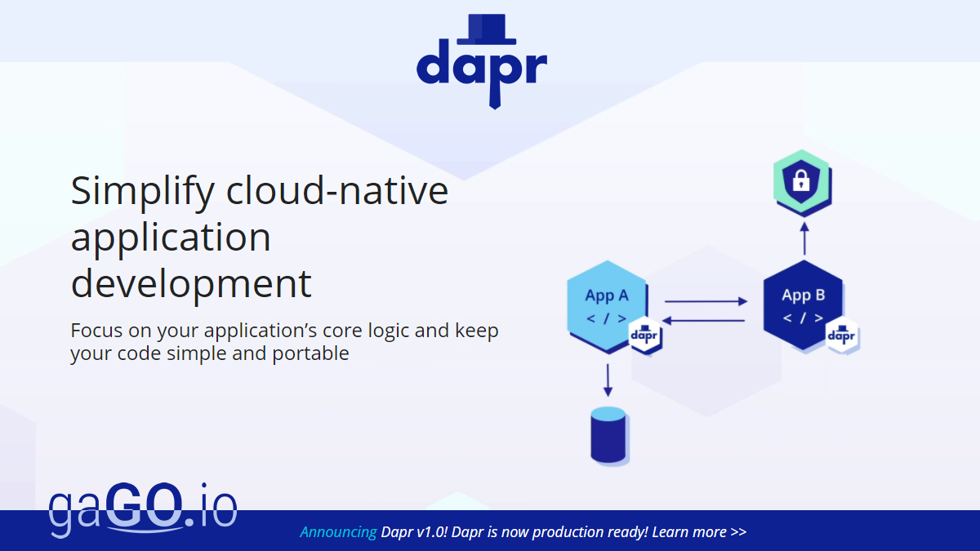This screenshot has width=980, height=551.
Task: Click the upward arrow from App B to the padlock
Action: point(804,238)
